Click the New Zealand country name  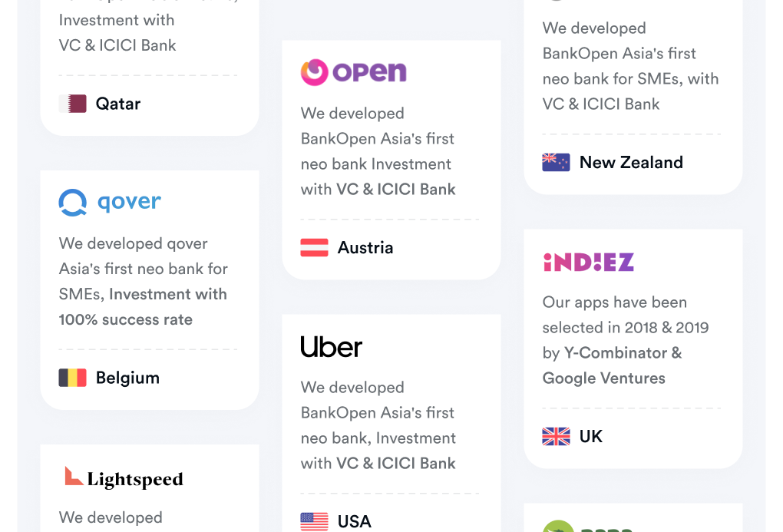pyautogui.click(x=631, y=162)
